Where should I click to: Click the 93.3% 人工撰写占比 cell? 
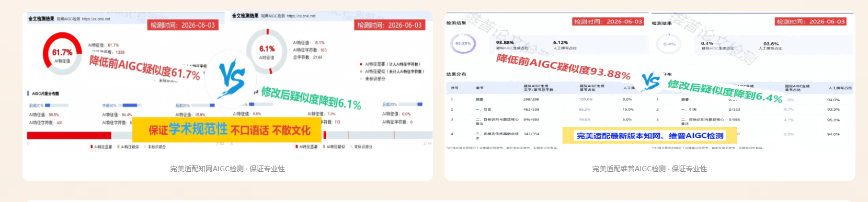point(833,110)
